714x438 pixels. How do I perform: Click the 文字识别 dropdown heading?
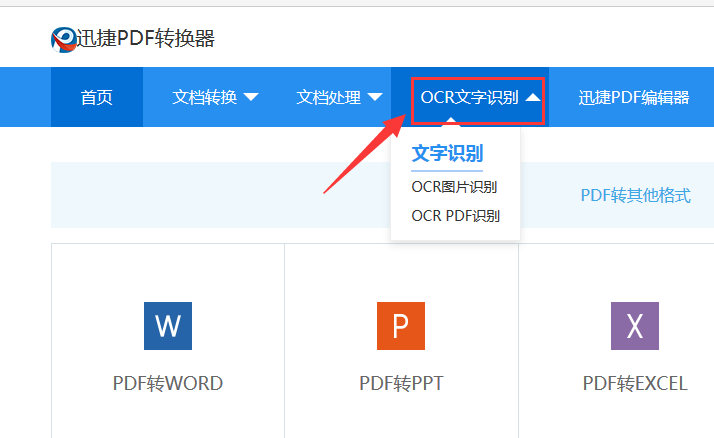[x=447, y=153]
